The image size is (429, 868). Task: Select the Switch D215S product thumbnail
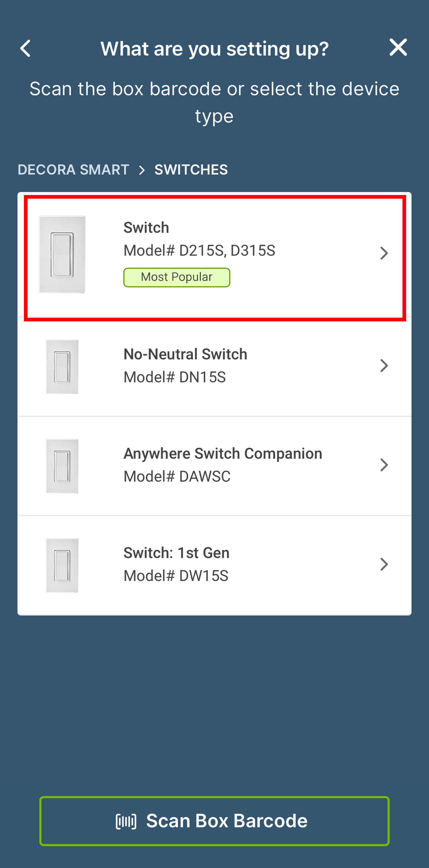pos(62,254)
